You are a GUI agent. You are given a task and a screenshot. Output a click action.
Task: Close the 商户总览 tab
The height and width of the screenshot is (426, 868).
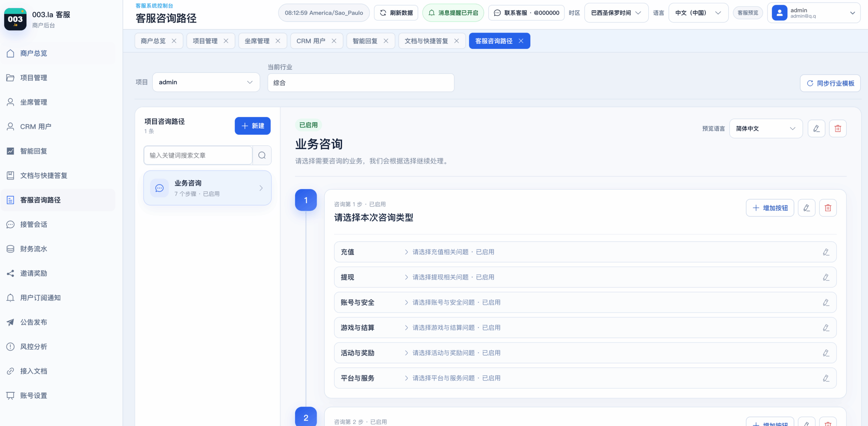pyautogui.click(x=174, y=41)
